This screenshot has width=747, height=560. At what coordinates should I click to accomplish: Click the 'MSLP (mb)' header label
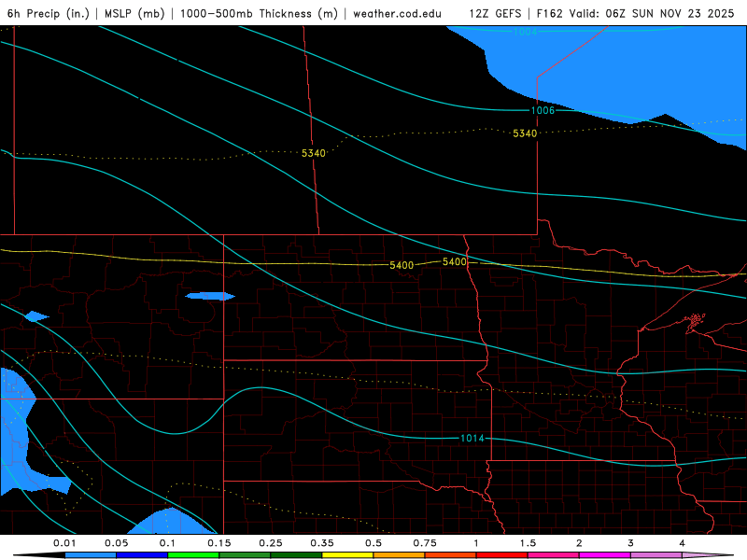click(134, 13)
